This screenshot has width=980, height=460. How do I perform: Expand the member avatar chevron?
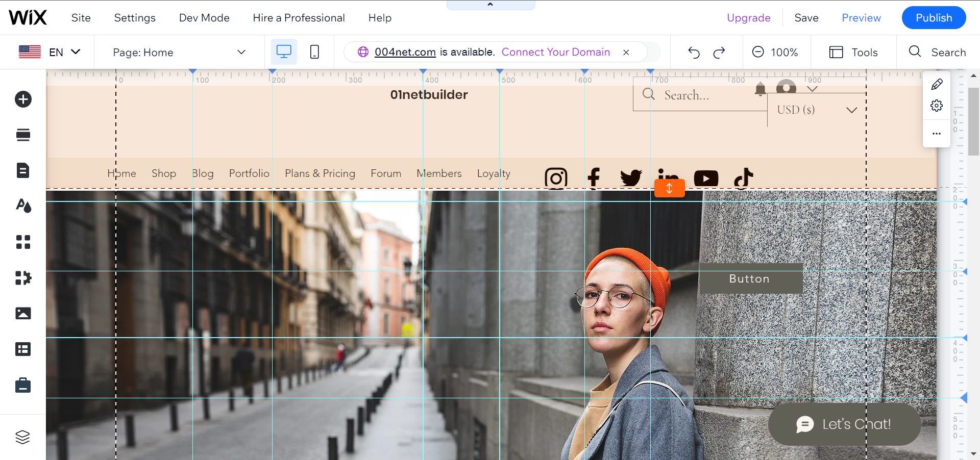(812, 89)
